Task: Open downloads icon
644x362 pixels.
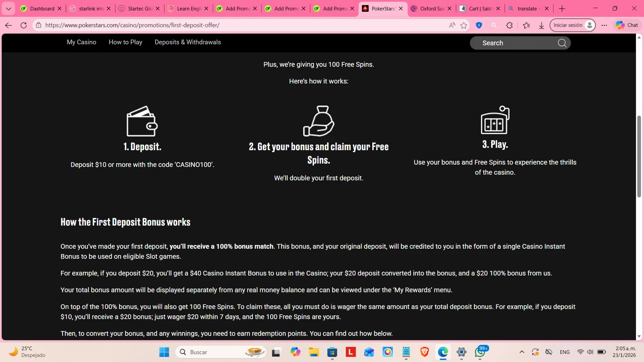Action: point(541,25)
